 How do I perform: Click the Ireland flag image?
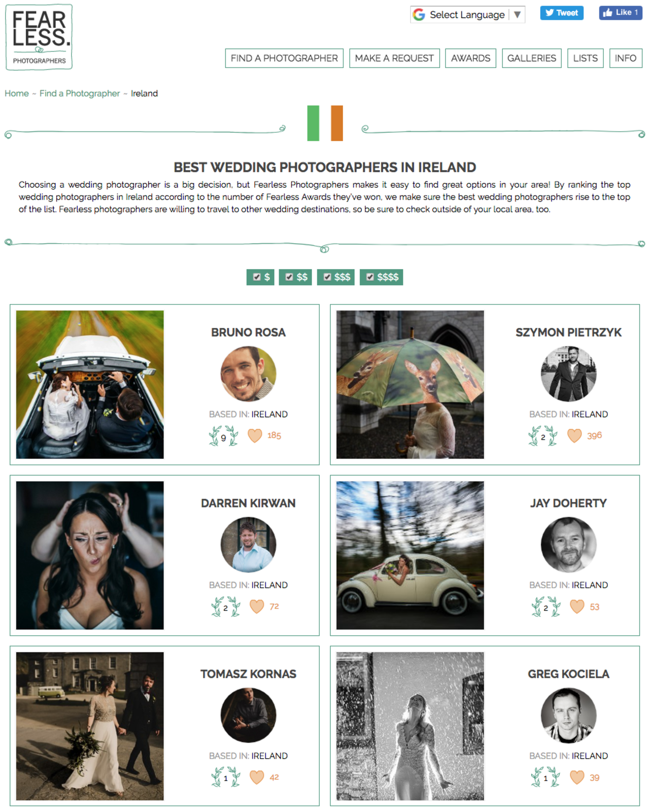[x=325, y=123]
